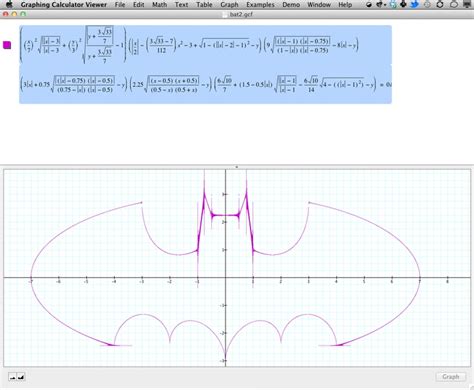
Task: Open the Demo menu
Action: point(291,5)
